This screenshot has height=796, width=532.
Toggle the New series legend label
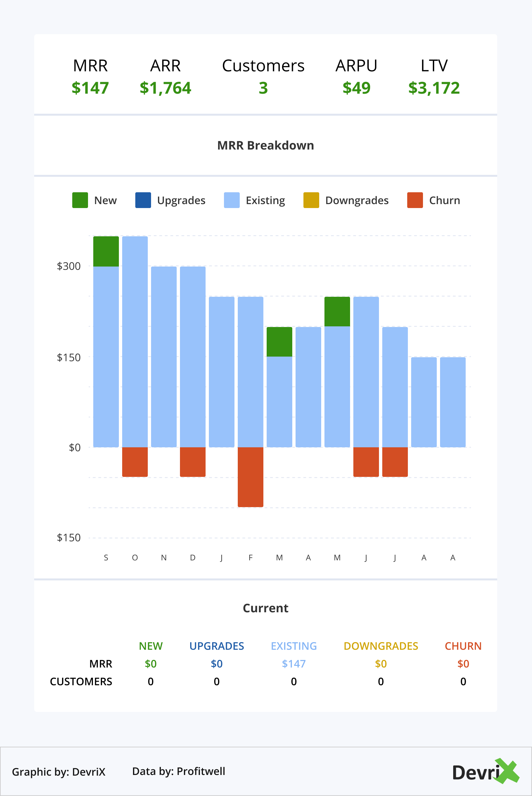pyautogui.click(x=105, y=200)
